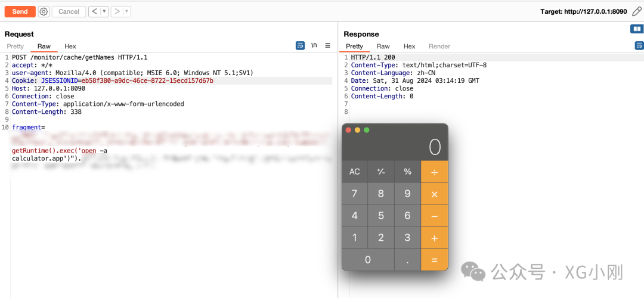Select the Response Pretty tab
644x298 pixels.
(354, 46)
